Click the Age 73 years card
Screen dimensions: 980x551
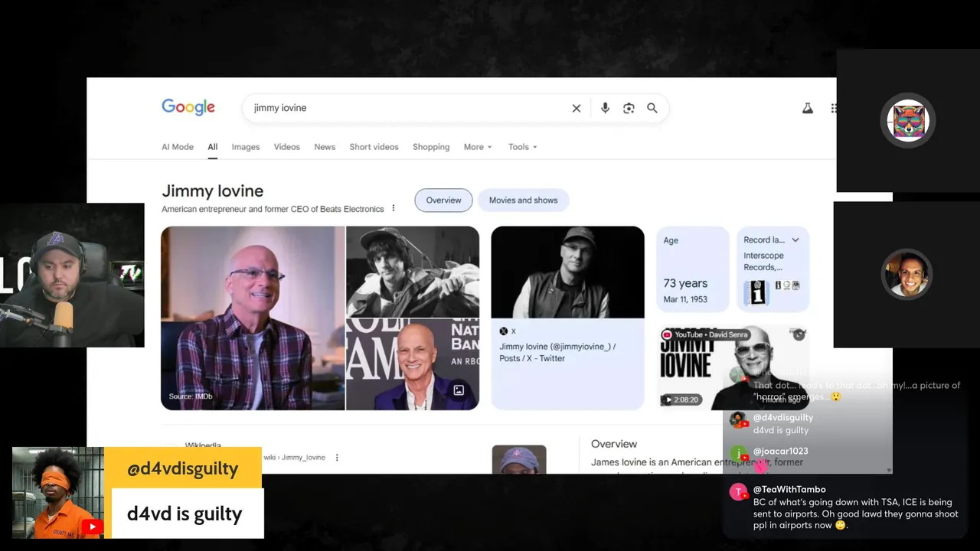pyautogui.click(x=692, y=269)
